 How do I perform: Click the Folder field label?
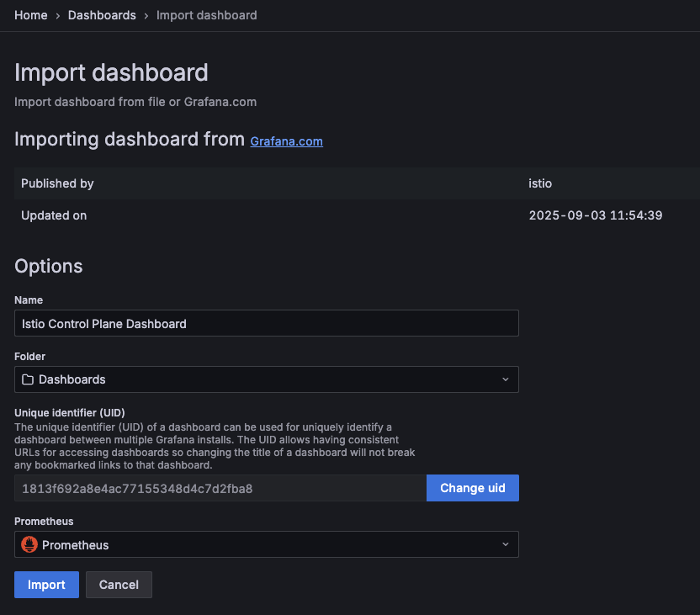29,357
